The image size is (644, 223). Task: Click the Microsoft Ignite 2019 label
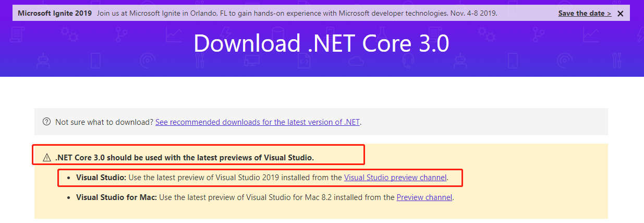point(55,14)
